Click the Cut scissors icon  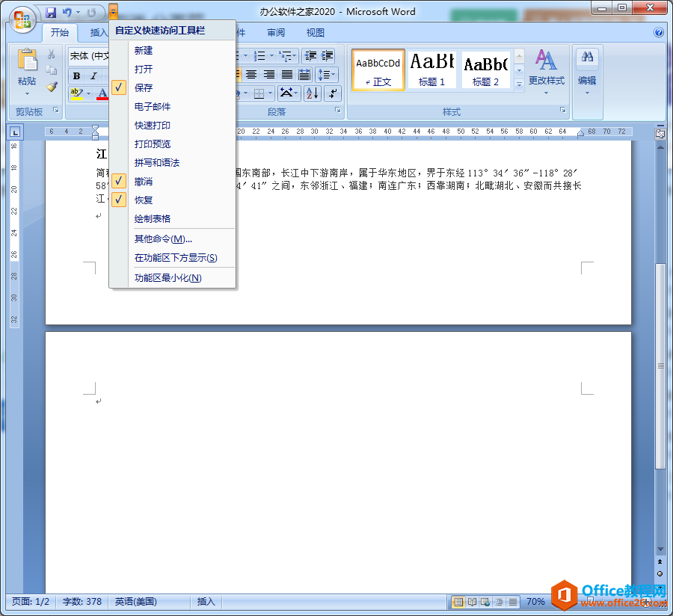[51, 54]
